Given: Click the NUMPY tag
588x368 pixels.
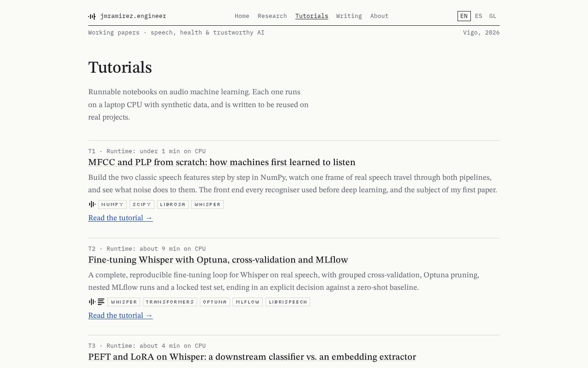Looking at the screenshot, I should tap(113, 204).
